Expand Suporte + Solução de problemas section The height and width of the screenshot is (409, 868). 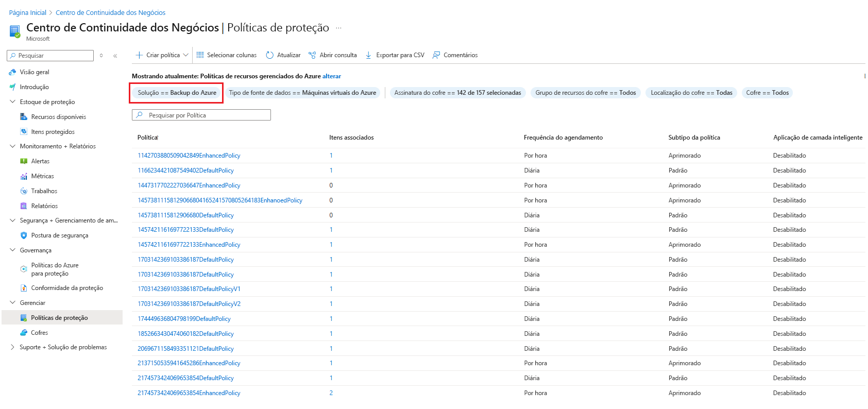pos(13,347)
